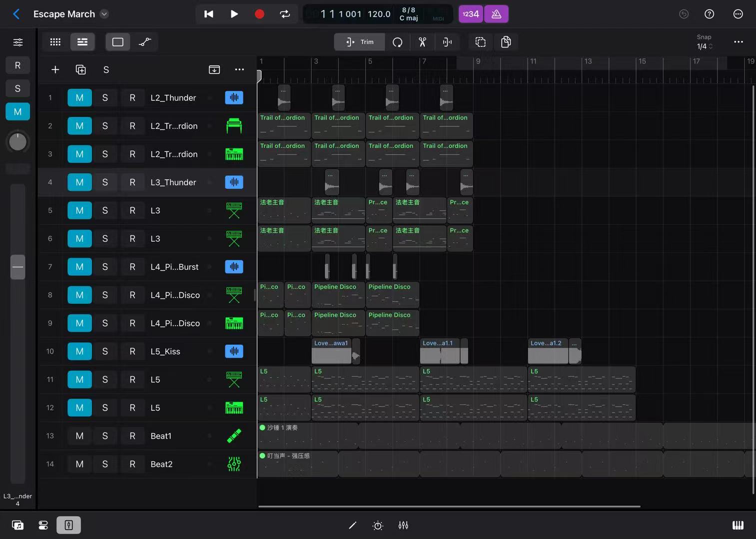The width and height of the screenshot is (756, 539).
Task: Activate the Trim tool button
Action: tap(360, 42)
